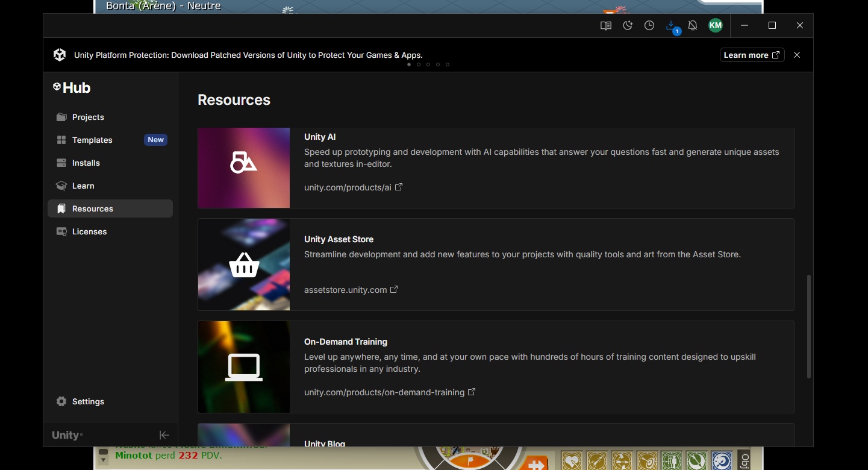Dismiss the Unity Platform Protection banner

(797, 55)
